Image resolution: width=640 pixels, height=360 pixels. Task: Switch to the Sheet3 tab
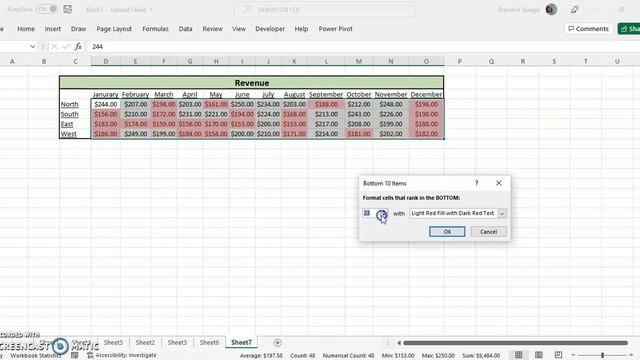pos(177,342)
